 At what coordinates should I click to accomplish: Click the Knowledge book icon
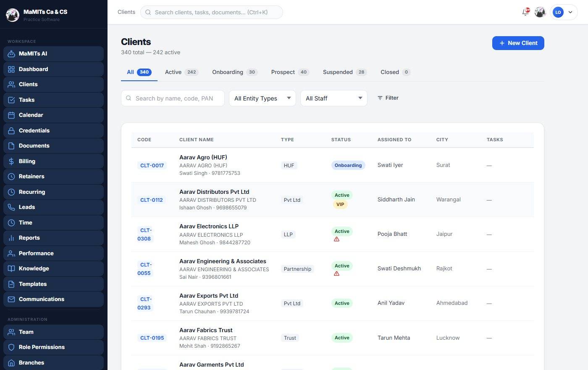[11, 269]
